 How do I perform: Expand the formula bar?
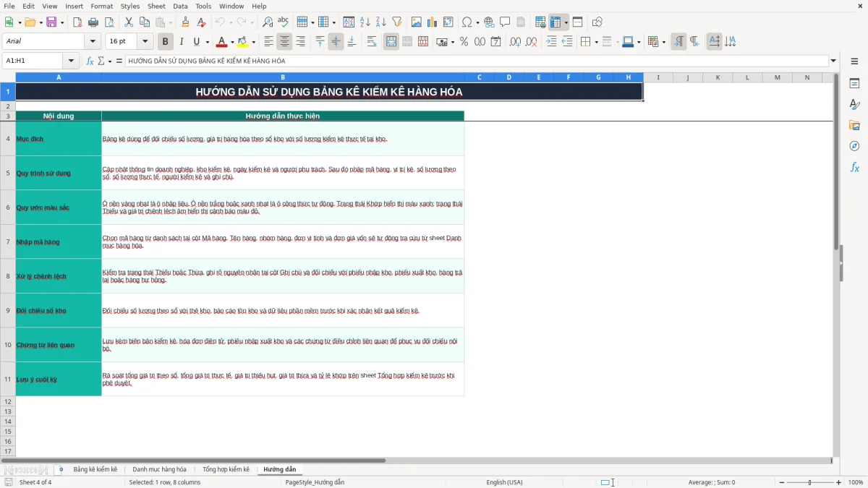(833, 61)
